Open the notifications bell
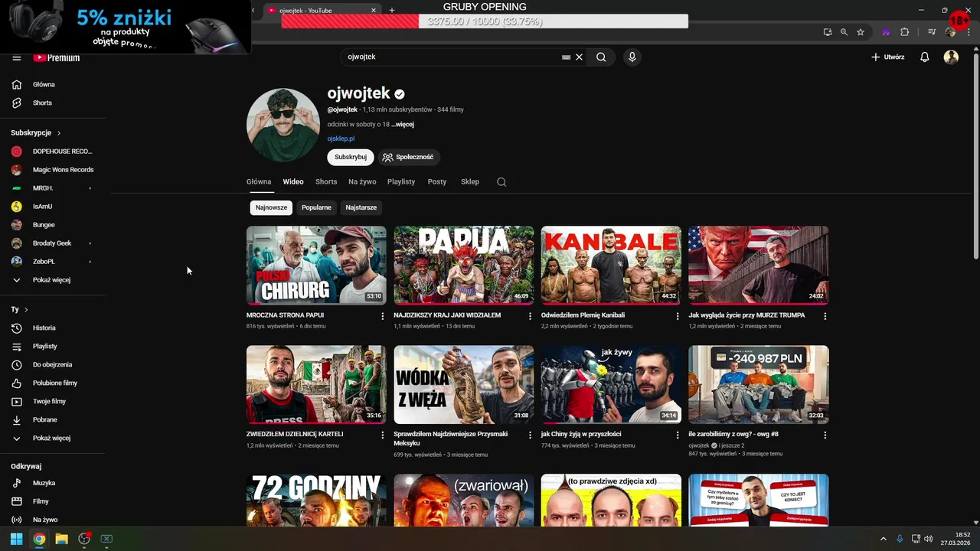Viewport: 980px width, 551px height. 925,57
